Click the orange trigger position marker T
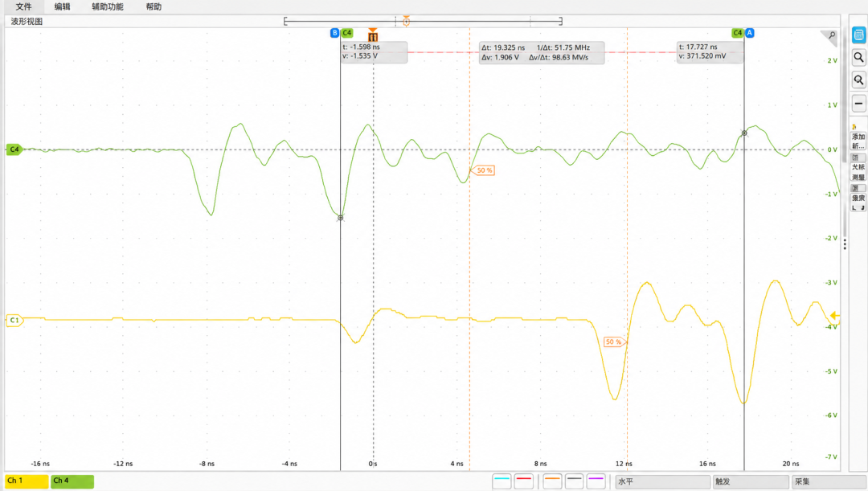 373,35
